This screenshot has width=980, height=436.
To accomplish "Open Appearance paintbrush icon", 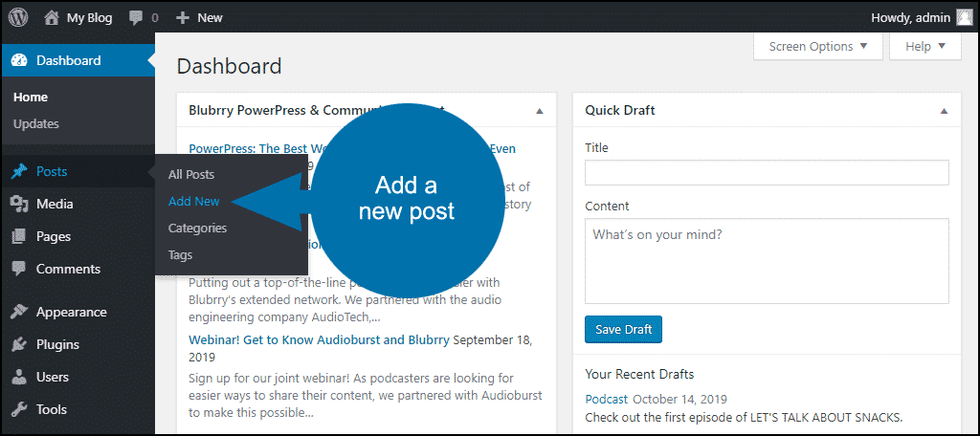I will click(19, 312).
